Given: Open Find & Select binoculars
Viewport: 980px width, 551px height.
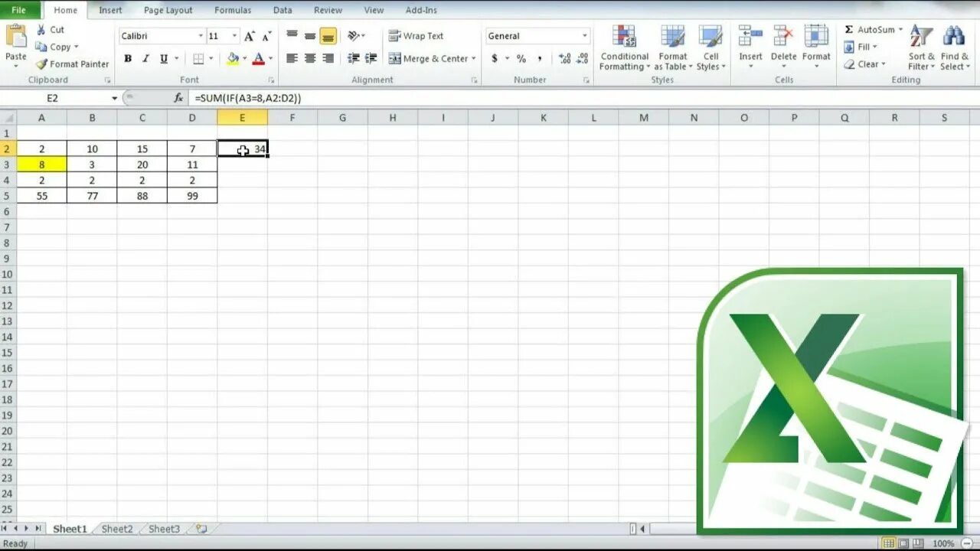Looking at the screenshot, I should (x=954, y=47).
